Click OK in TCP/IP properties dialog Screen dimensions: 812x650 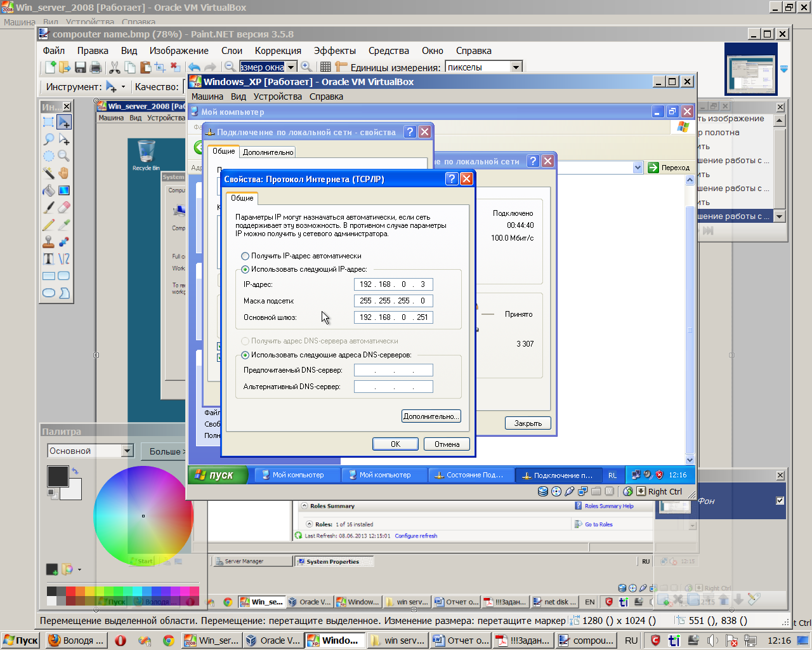(x=395, y=444)
